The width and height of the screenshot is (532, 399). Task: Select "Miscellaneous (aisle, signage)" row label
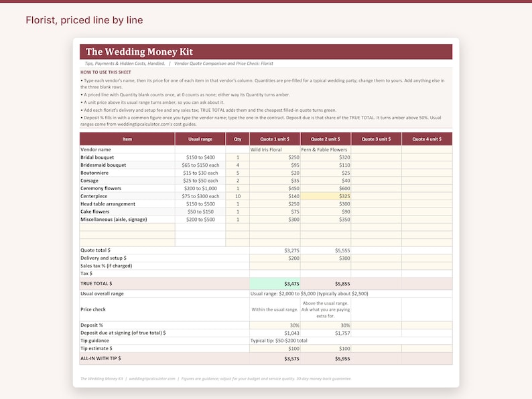(114, 220)
